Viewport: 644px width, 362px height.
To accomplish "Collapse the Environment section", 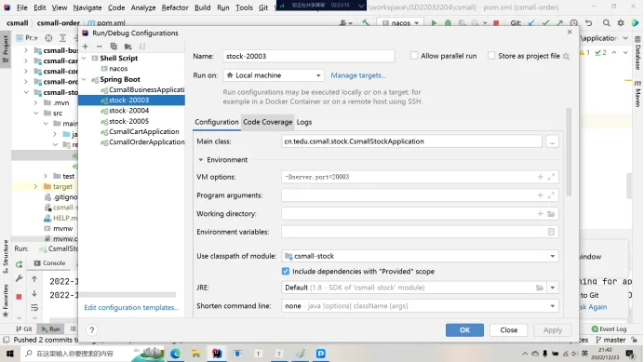I will pyautogui.click(x=200, y=160).
